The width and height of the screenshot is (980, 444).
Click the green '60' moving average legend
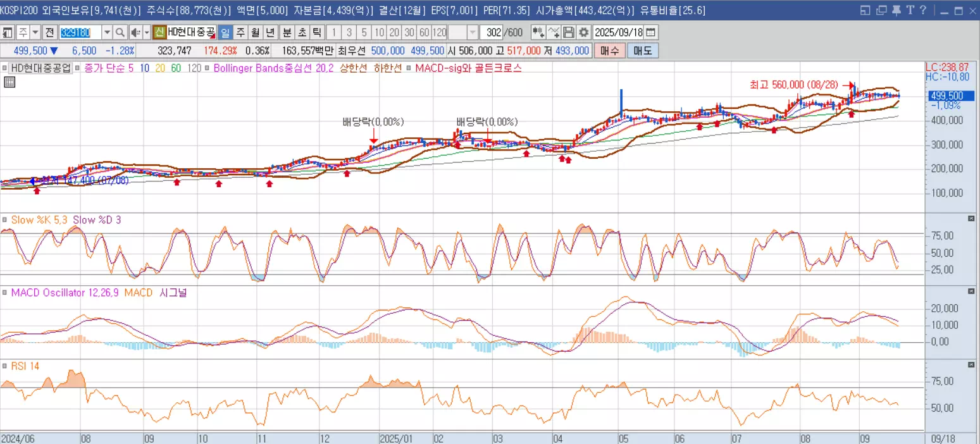(x=175, y=68)
